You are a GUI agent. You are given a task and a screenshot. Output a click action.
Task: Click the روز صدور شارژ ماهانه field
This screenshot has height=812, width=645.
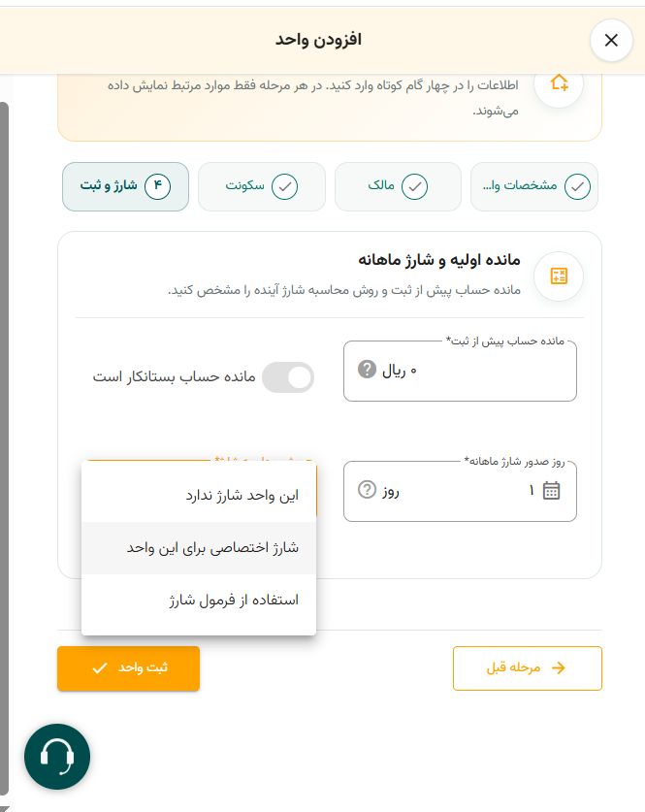coord(460,491)
